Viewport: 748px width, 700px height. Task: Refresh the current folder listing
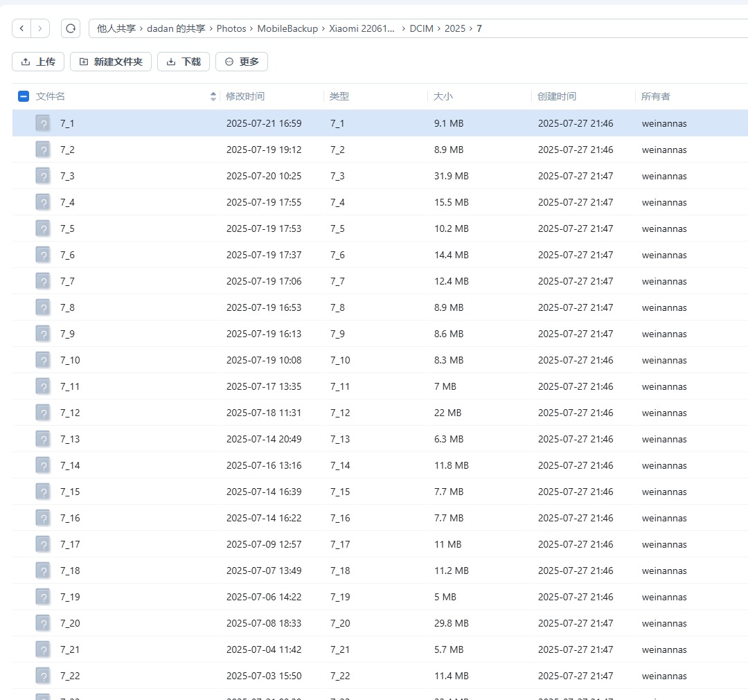(71, 28)
